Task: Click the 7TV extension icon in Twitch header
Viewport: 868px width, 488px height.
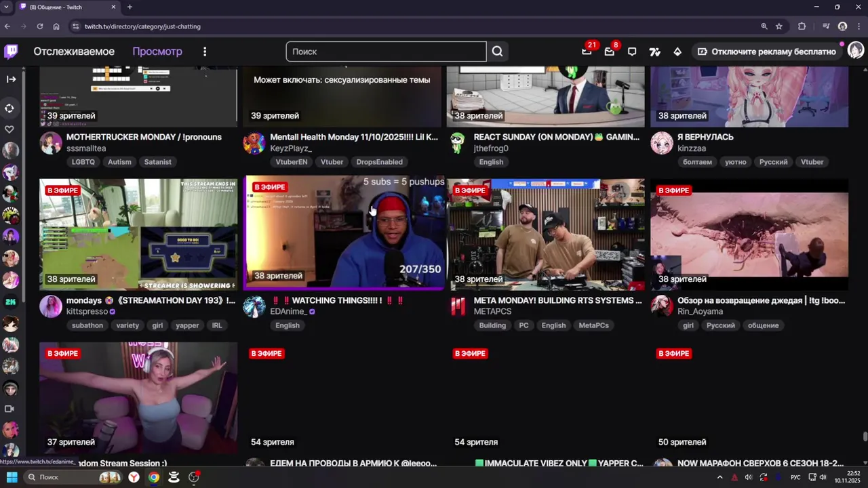Action: (x=654, y=52)
